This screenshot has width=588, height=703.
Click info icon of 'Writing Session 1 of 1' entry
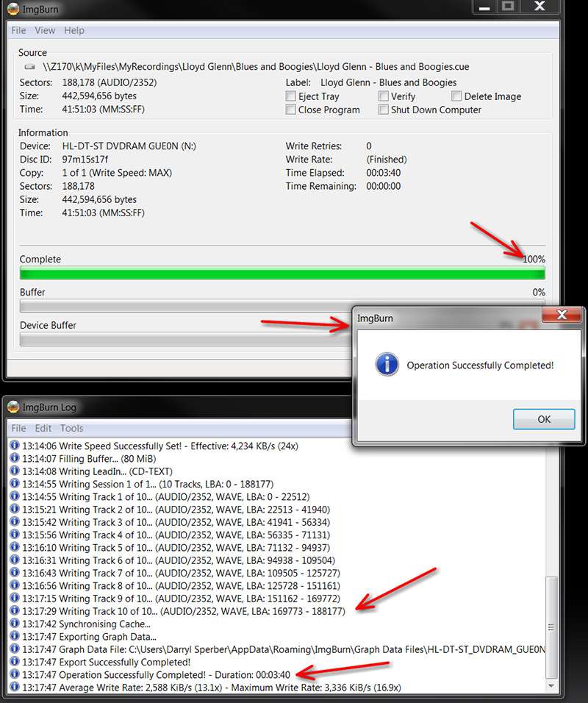point(15,483)
